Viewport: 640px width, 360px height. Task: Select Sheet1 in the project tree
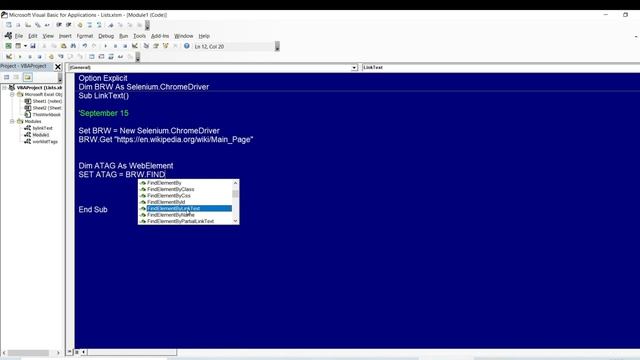(x=43, y=101)
